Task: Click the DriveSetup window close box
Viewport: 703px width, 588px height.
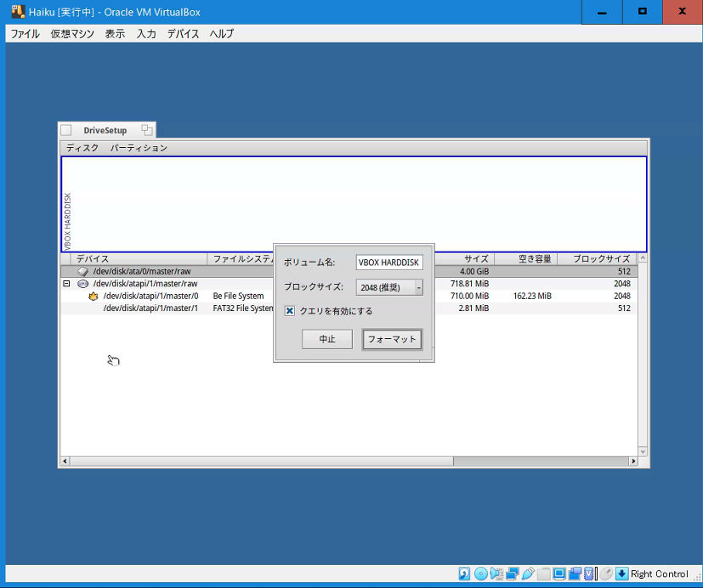Action: click(x=66, y=130)
